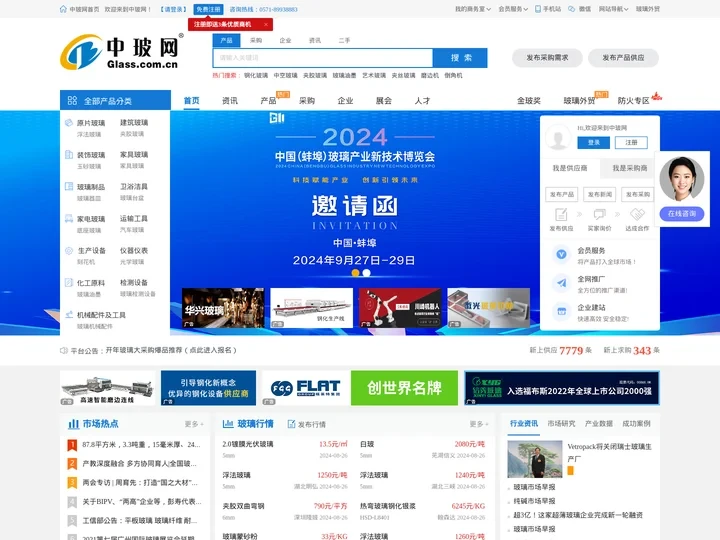720x540 pixels.
Task: Click the 微信 WeChat icon
Action: pyautogui.click(x=572, y=9)
